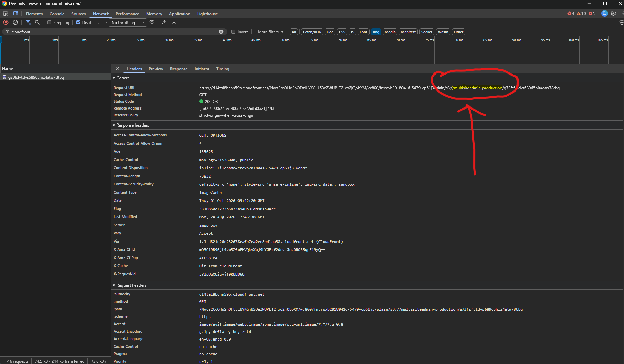Filter requests by Other type
The height and width of the screenshot is (364, 624).
[x=459, y=32]
